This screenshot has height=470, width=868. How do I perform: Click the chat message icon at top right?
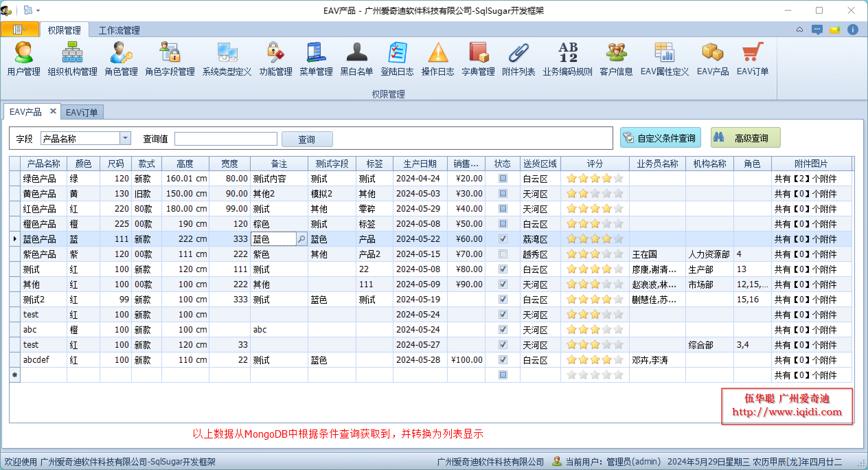[x=817, y=30]
